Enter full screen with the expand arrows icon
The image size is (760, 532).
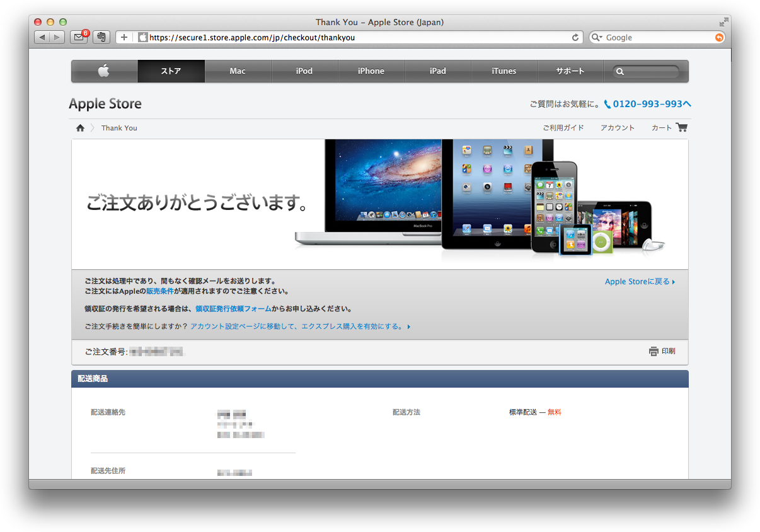tap(723, 22)
